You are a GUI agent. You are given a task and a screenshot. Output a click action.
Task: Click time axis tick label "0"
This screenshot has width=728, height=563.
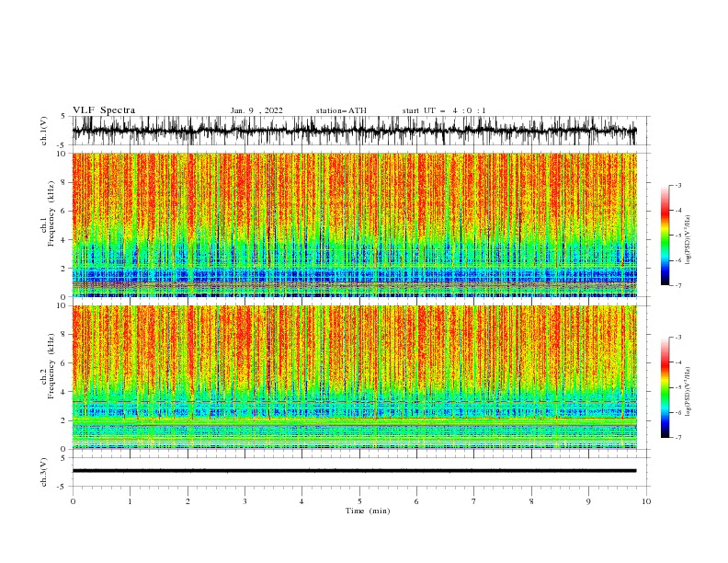73,501
